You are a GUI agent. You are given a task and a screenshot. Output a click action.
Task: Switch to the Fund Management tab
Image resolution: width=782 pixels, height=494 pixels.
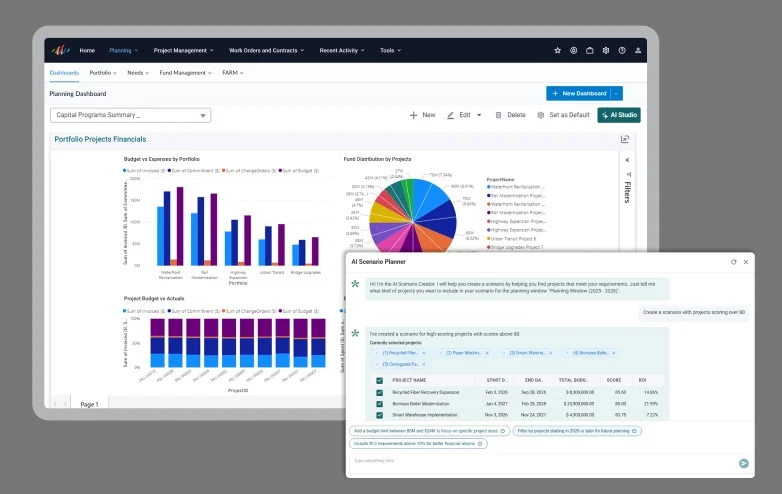[186, 73]
